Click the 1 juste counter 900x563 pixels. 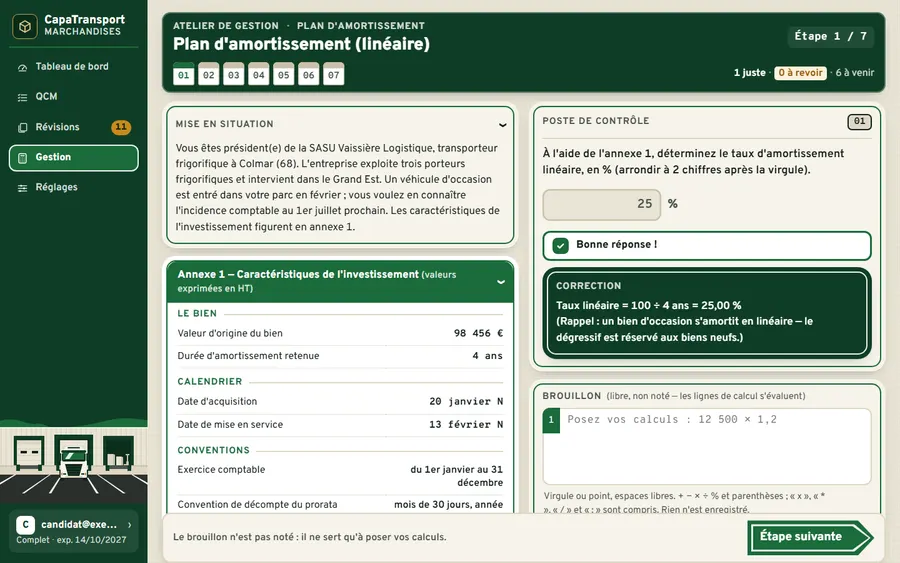click(x=750, y=73)
